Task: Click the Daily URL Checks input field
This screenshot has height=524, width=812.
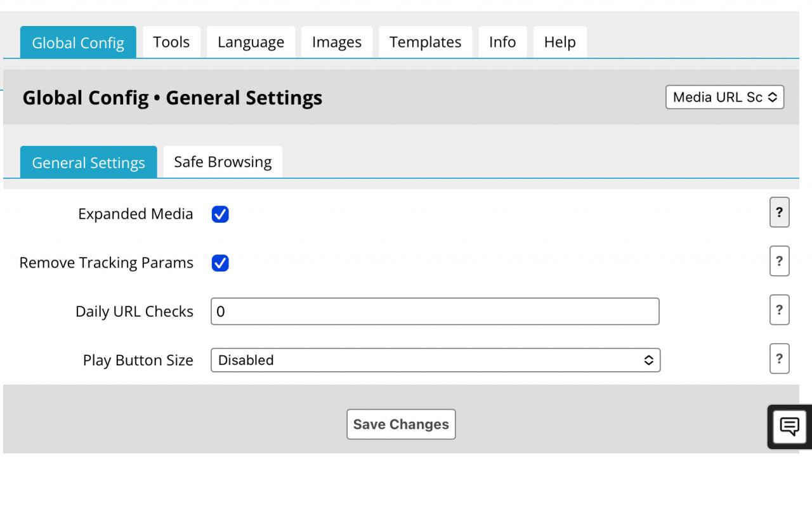Action: click(x=435, y=311)
